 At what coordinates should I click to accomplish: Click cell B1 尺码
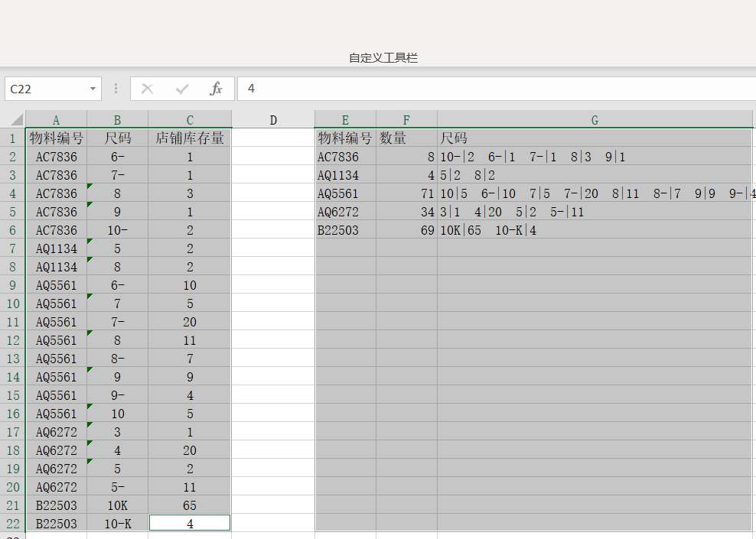117,138
